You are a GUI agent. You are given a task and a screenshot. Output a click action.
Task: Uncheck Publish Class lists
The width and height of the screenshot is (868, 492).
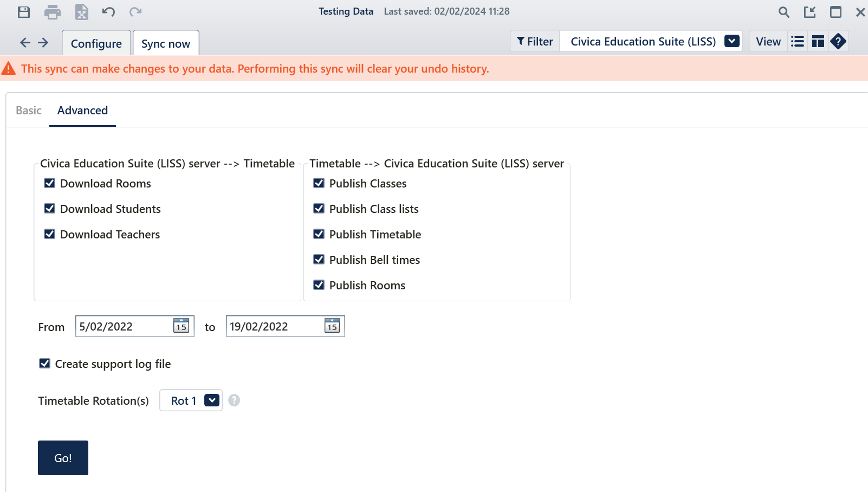click(x=319, y=209)
